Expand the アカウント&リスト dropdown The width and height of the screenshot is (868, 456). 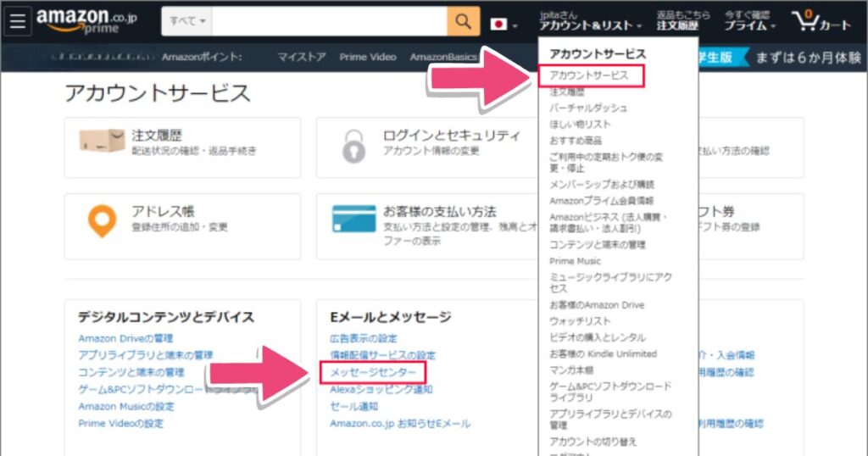coord(591,20)
